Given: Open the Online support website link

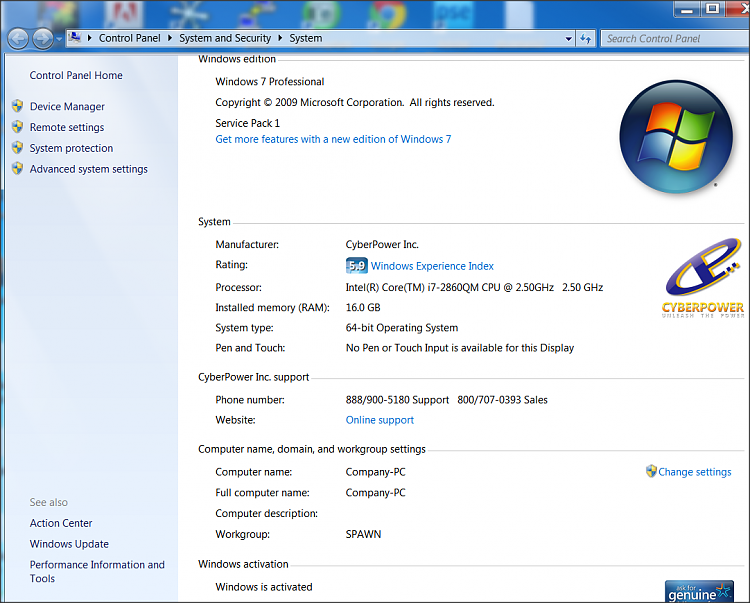Looking at the screenshot, I should [x=380, y=420].
